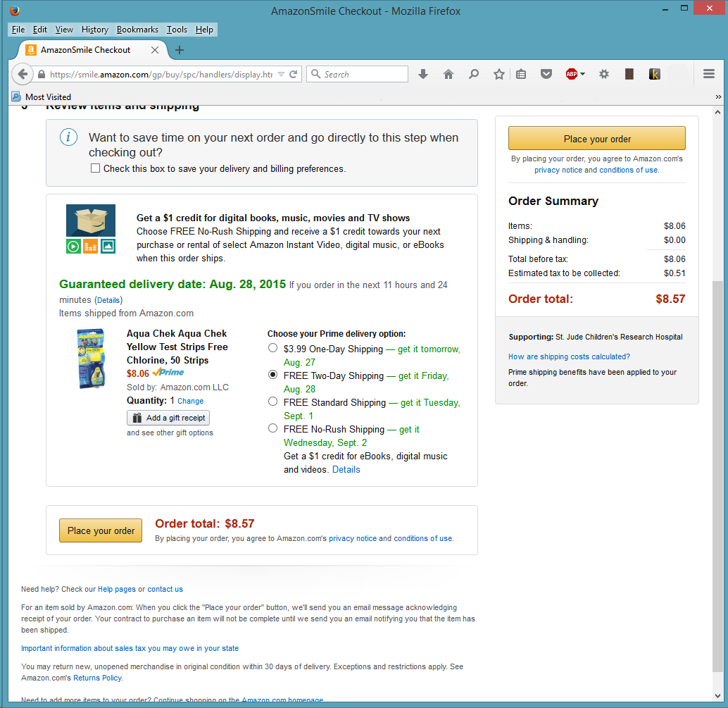The image size is (728, 708).
Task: Open Details link next to delivery date
Action: [x=108, y=300]
